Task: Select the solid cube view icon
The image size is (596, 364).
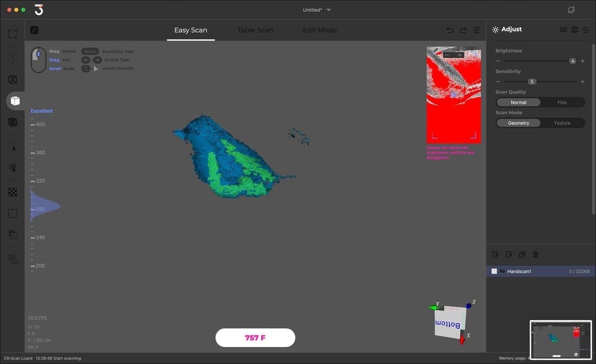Action: (x=15, y=101)
